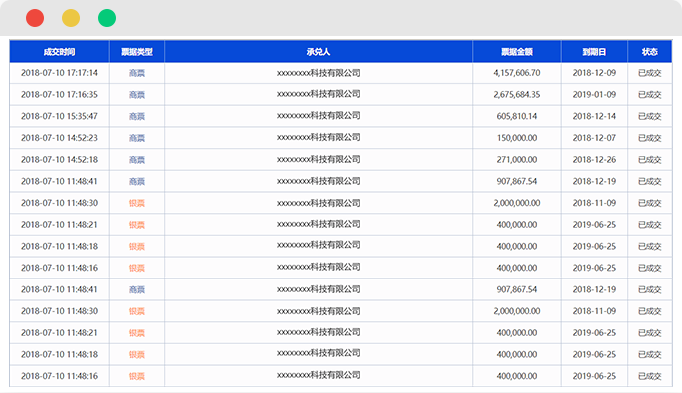Click the green window dot
Viewport: 682px width, 393px height.
[107, 18]
